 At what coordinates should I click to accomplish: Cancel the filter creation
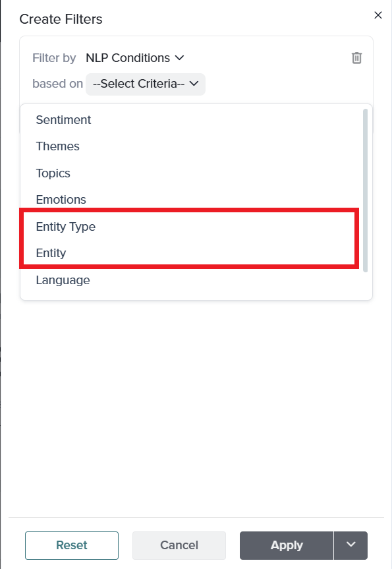tap(179, 545)
